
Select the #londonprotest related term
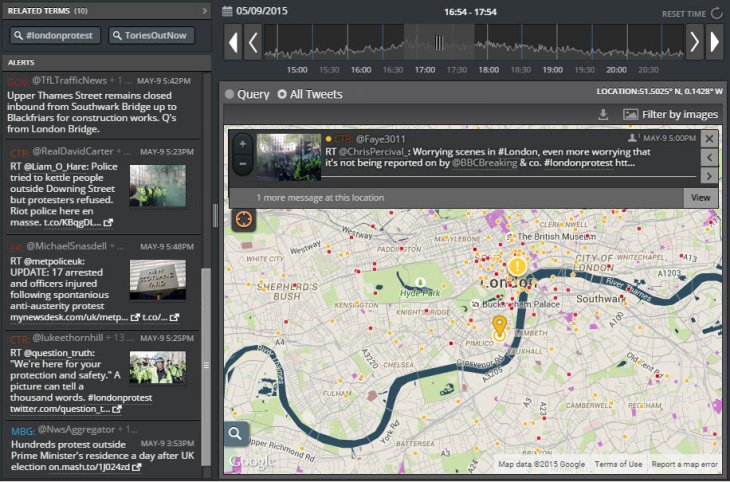tap(55, 36)
